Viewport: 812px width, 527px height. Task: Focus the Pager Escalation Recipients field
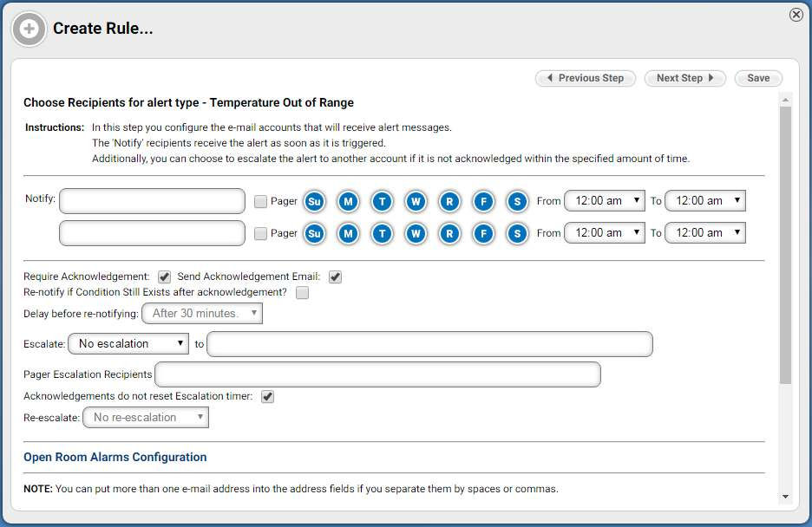coord(378,374)
